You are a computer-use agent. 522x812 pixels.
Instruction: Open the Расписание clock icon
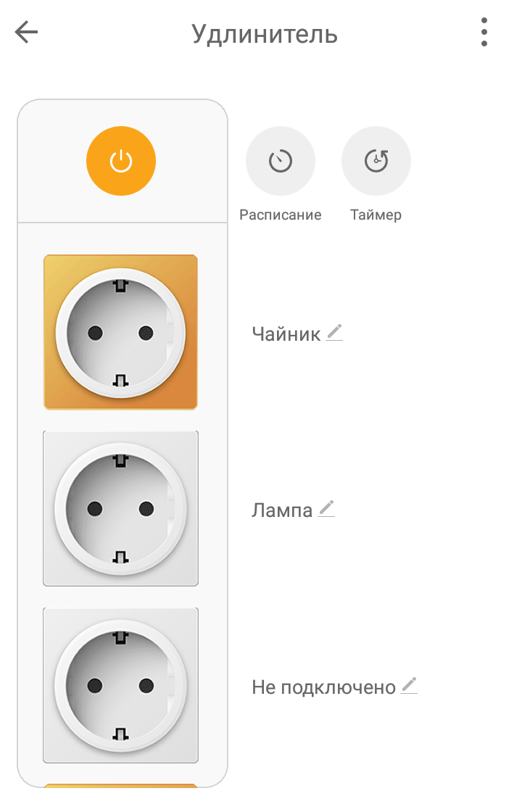click(x=281, y=161)
